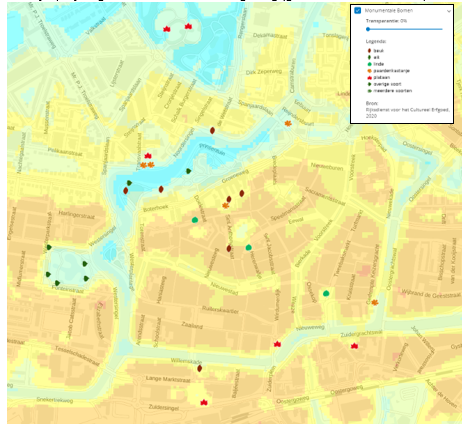Viewport: 468px width, 428px height.
Task: Click the plataan marker below Nieuweweg
Action: [277, 344]
